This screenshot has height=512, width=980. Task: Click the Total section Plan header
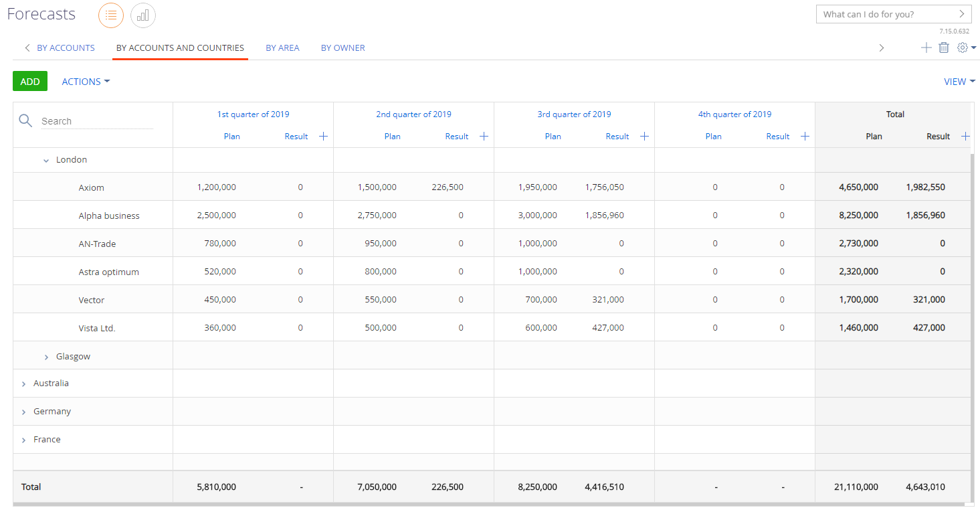click(874, 136)
